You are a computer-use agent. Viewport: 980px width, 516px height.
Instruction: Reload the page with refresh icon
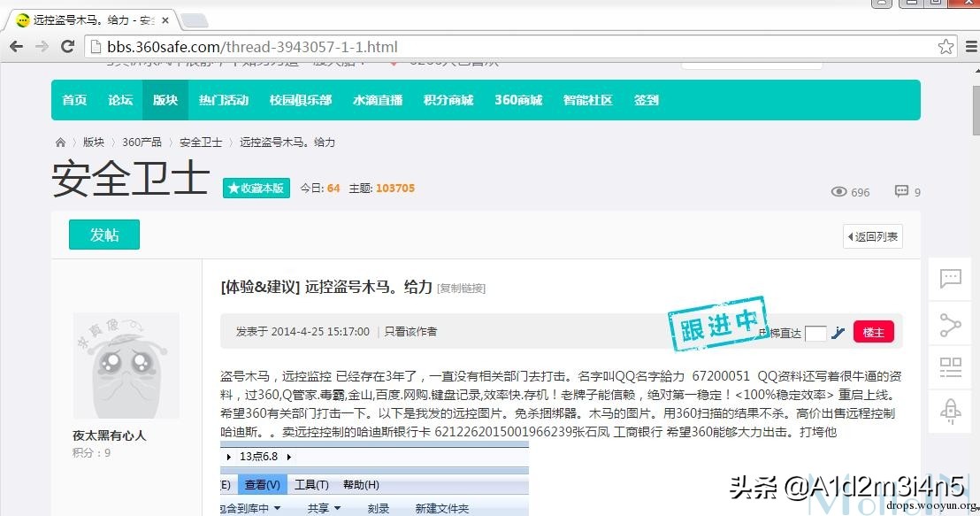coord(67,46)
